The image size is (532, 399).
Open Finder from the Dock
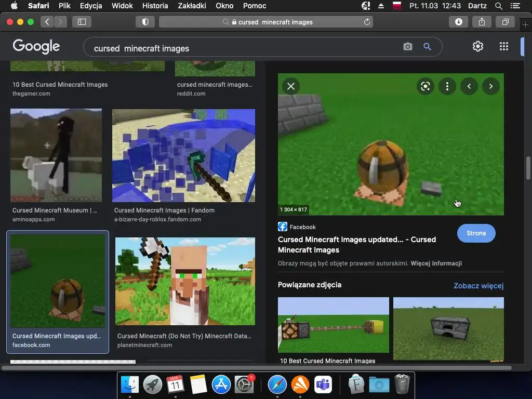click(x=129, y=384)
